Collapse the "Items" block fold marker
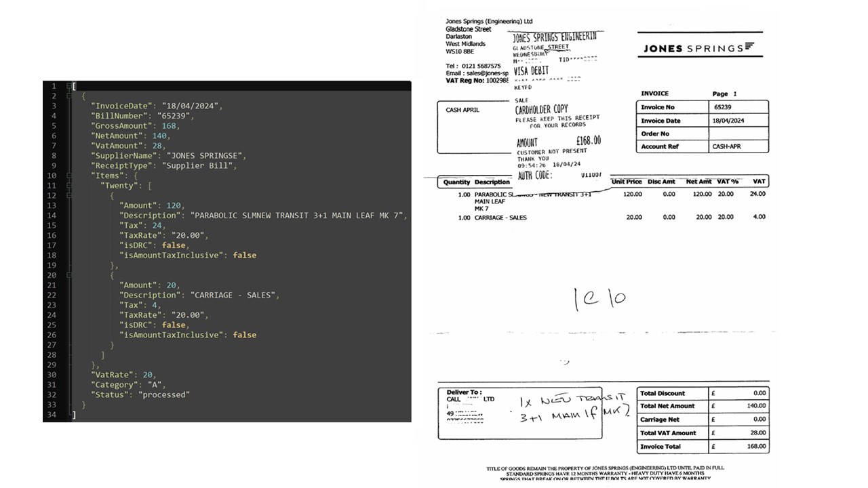The width and height of the screenshot is (868, 488). point(68,176)
